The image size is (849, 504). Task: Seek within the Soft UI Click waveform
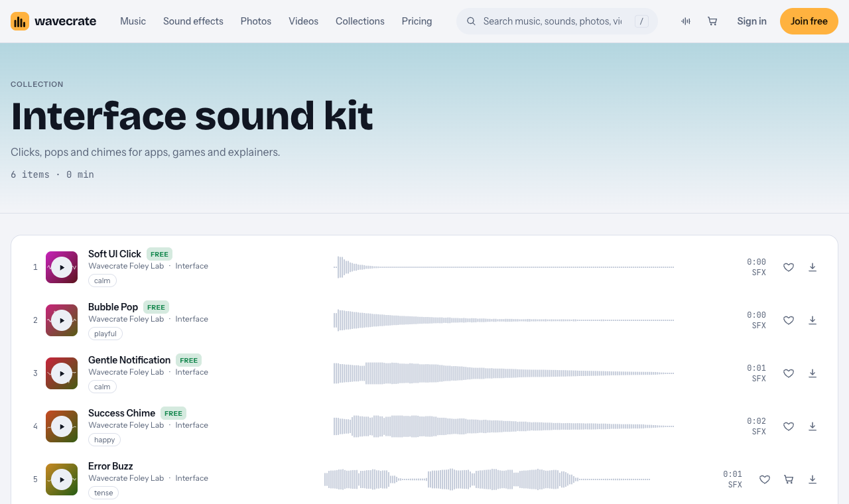click(x=503, y=267)
